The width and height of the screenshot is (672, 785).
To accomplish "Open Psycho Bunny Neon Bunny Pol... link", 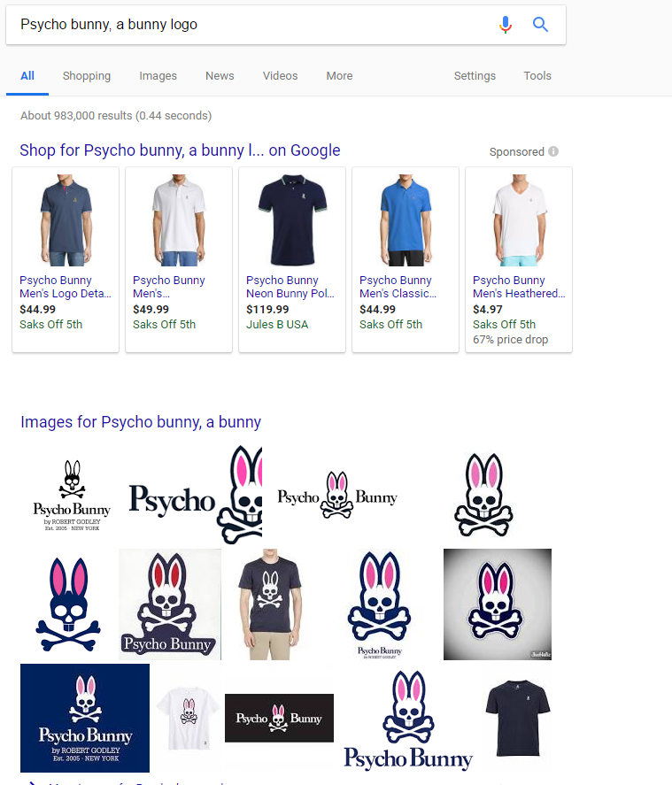I will click(290, 287).
